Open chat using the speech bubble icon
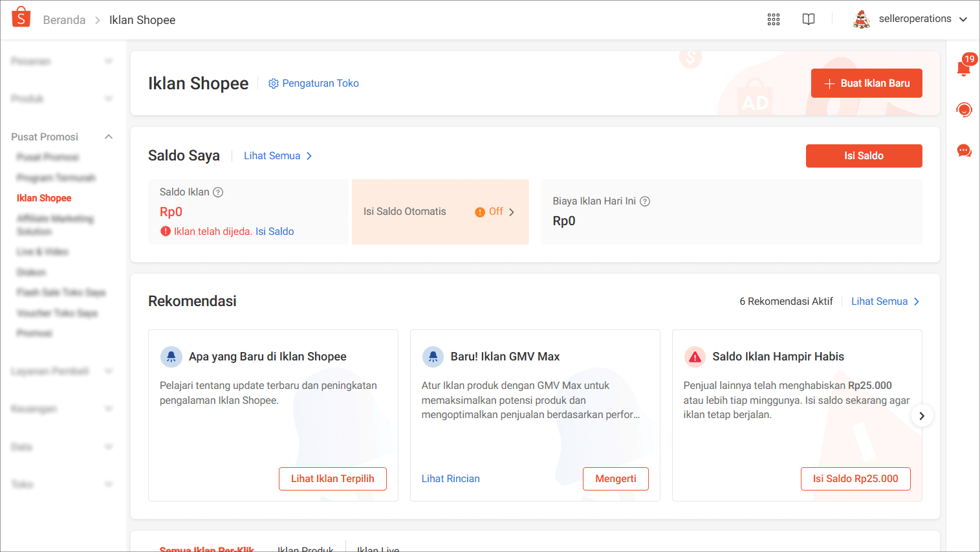Image resolution: width=980 pixels, height=552 pixels. [x=964, y=151]
